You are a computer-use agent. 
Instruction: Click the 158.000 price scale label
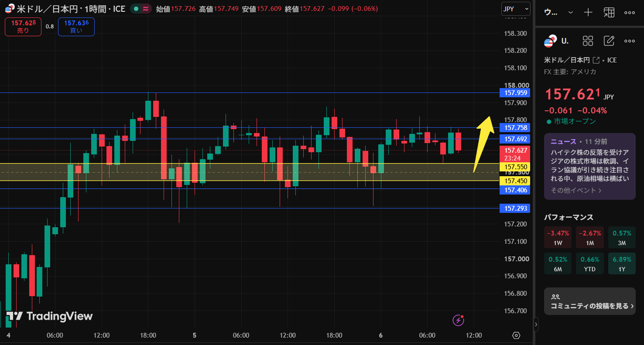pos(516,85)
